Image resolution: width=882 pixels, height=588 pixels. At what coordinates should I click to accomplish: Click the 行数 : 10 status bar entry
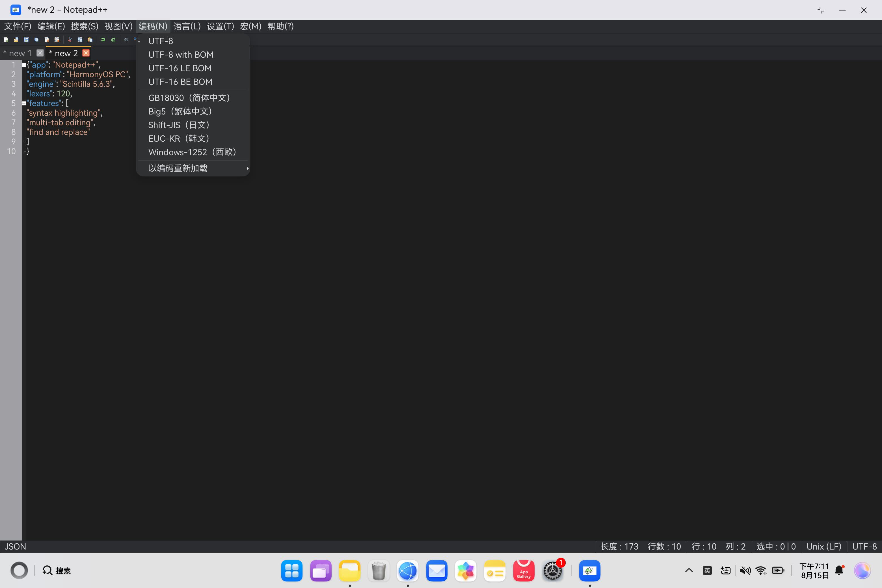pyautogui.click(x=664, y=546)
